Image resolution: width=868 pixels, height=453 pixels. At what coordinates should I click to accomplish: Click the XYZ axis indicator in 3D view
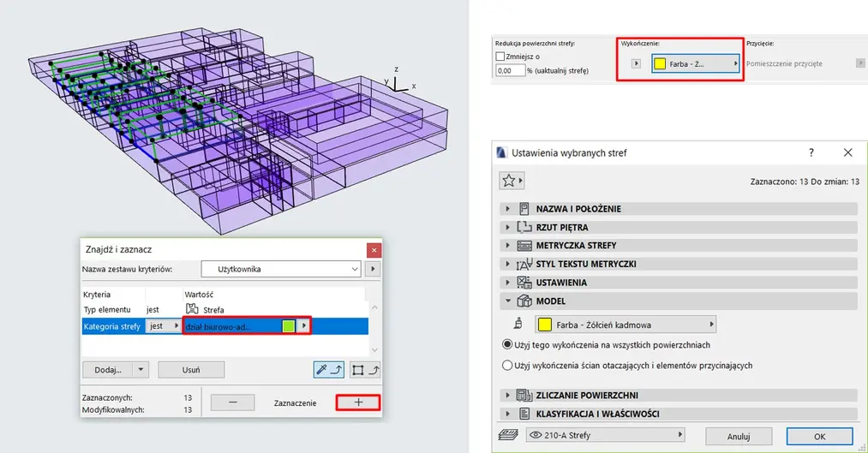[x=398, y=80]
